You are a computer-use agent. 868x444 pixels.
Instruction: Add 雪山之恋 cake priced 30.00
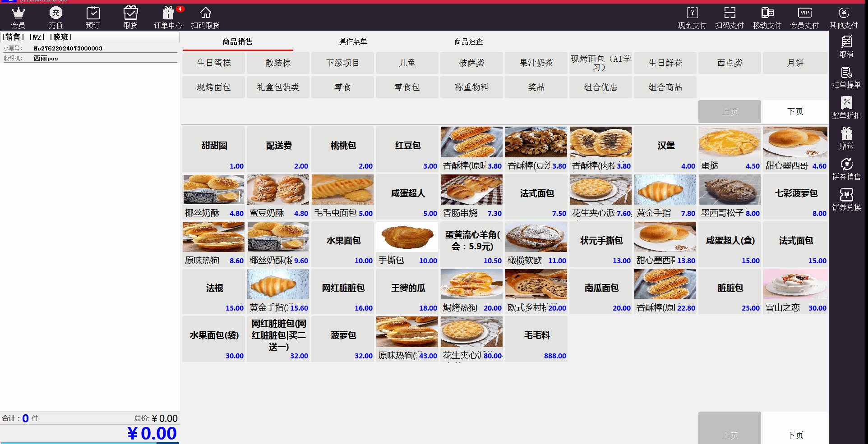pos(795,291)
